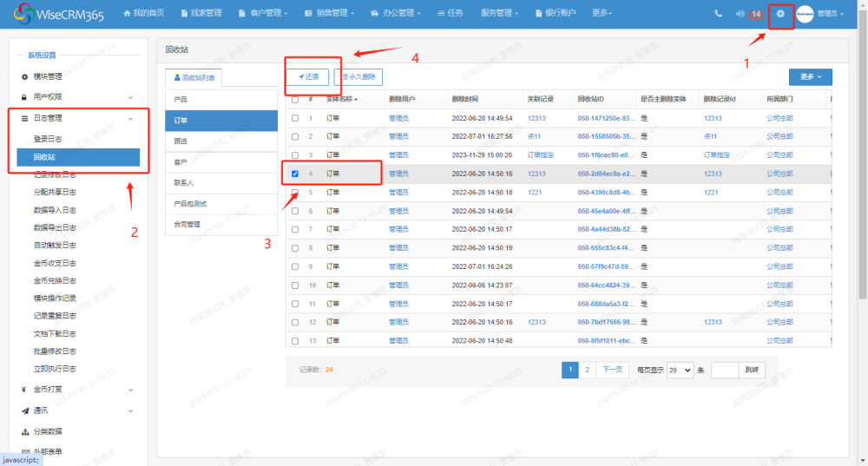868x466 pixels.
Task: Open the settings gear icon in header
Action: click(780, 14)
